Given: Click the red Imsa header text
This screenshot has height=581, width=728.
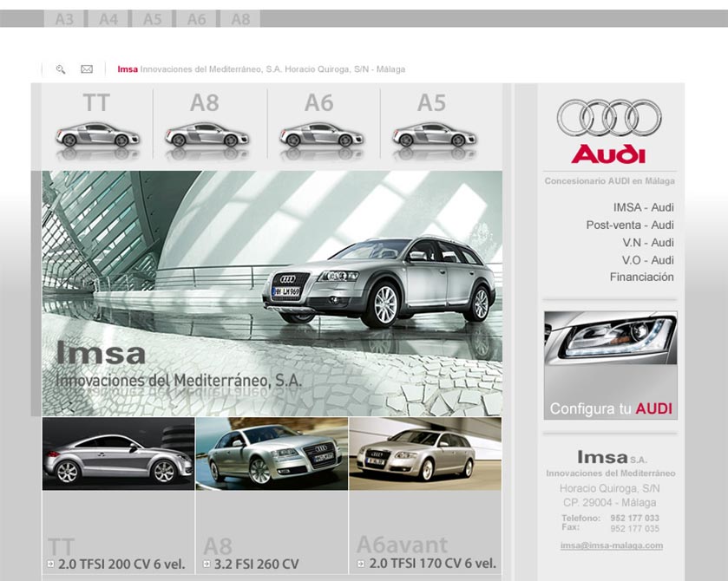Looking at the screenshot, I should [x=128, y=69].
